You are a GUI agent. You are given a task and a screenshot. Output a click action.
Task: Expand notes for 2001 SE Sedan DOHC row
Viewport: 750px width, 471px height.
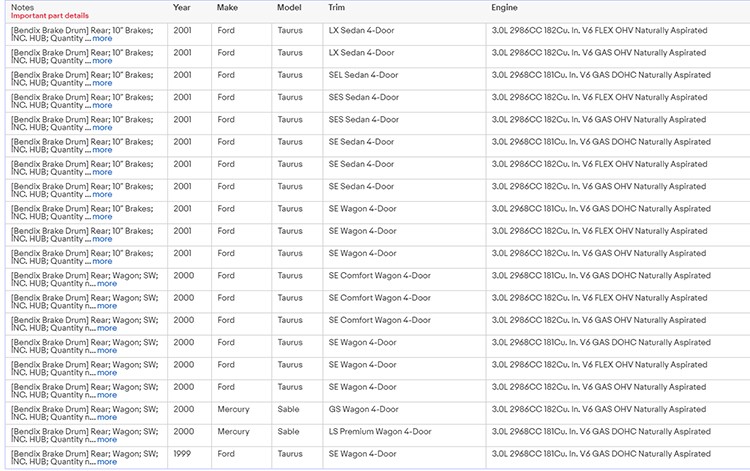102,150
